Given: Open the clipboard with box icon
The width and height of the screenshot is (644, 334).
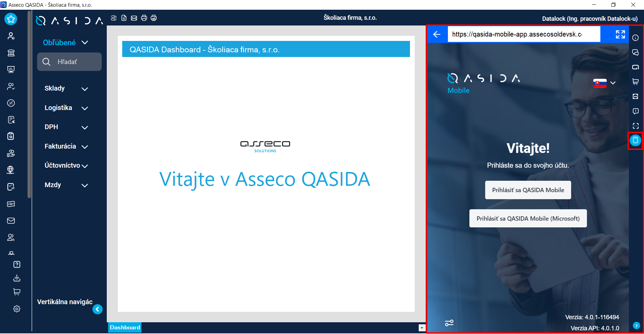Looking at the screenshot, I should click(11, 136).
